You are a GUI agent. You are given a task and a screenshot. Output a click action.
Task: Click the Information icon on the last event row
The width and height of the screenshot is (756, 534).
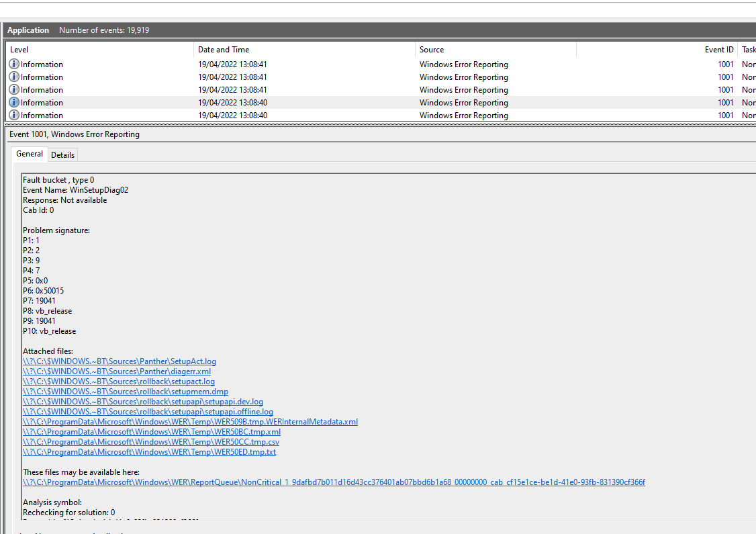[14, 115]
